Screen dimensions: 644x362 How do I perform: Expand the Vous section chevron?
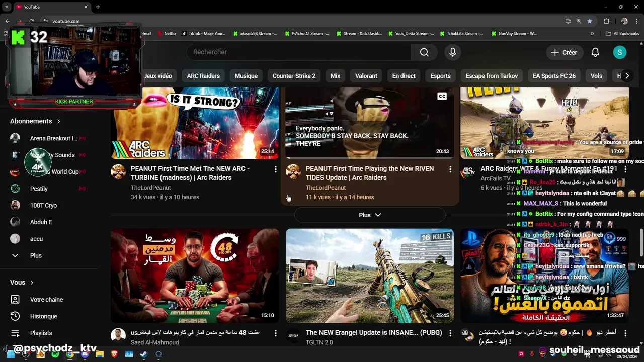32,283
